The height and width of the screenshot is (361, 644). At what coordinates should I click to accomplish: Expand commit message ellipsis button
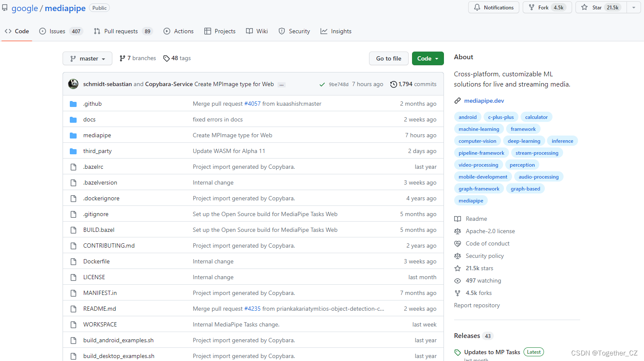coord(281,85)
